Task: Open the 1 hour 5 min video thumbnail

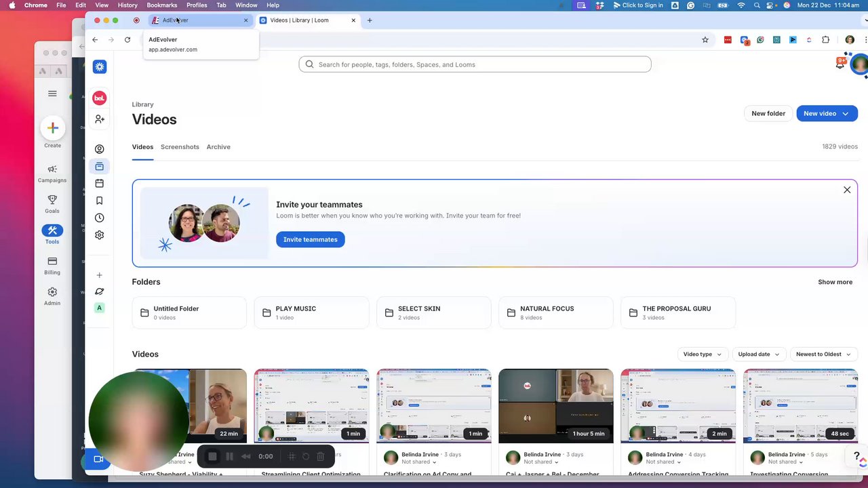Action: pos(556,406)
